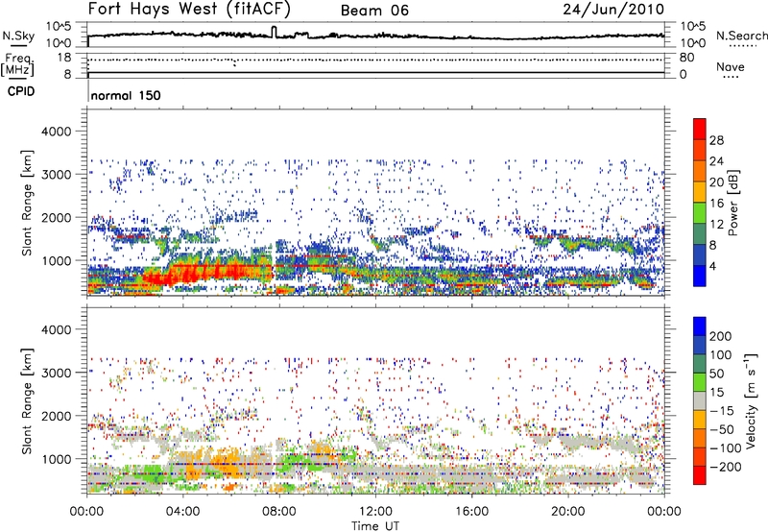Click the "normal 150" CPID text

tap(126, 95)
